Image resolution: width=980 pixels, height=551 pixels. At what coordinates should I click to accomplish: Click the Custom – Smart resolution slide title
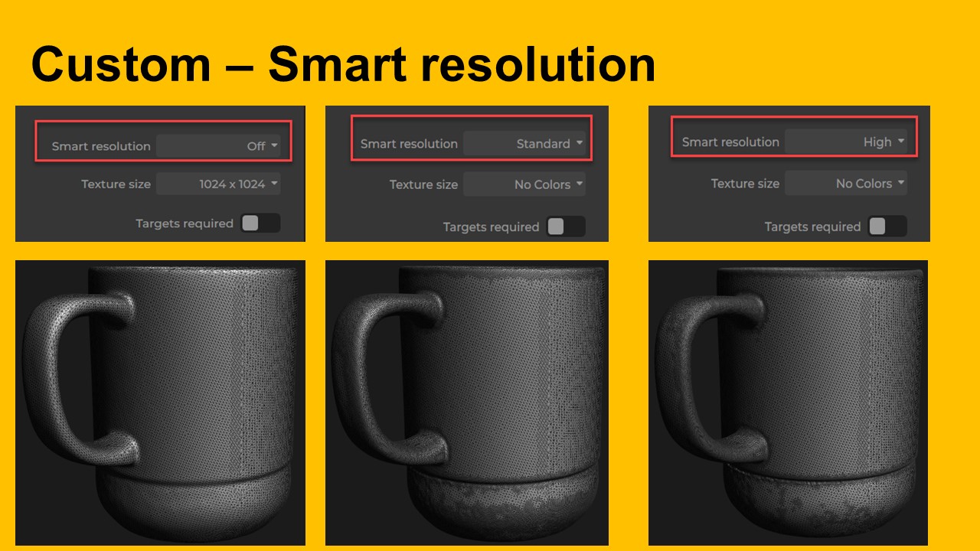(343, 64)
